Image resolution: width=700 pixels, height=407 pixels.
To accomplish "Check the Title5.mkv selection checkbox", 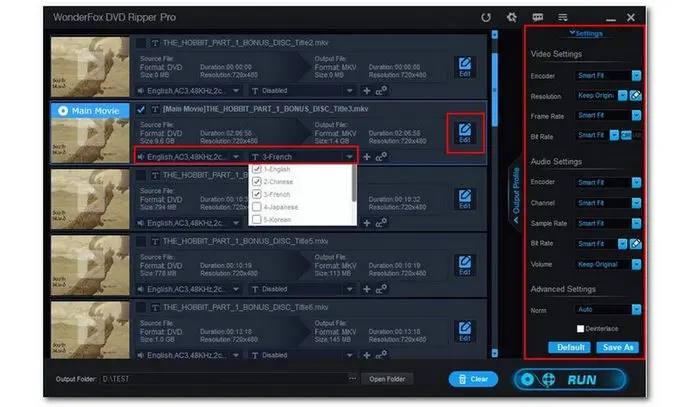I will [141, 241].
